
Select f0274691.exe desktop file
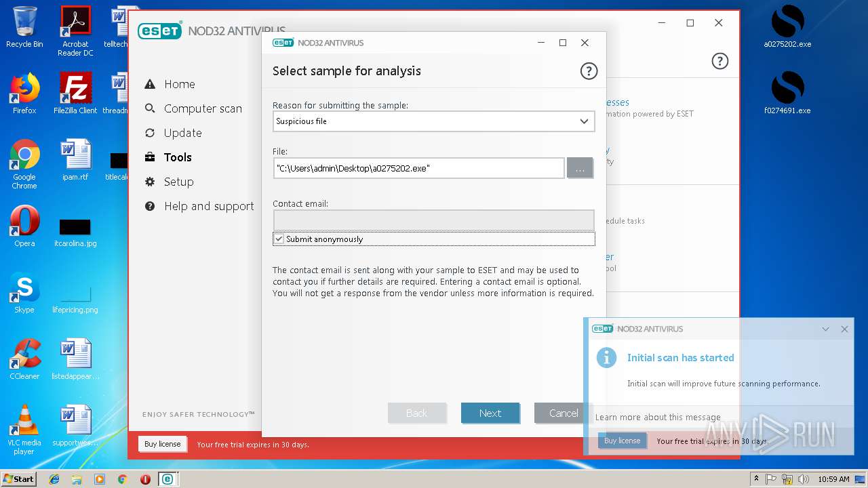[787, 94]
